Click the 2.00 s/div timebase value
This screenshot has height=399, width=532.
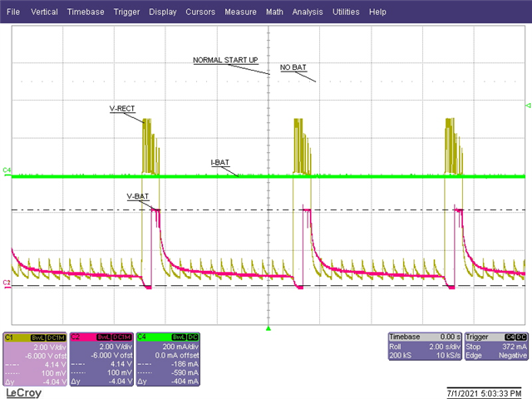(x=445, y=347)
